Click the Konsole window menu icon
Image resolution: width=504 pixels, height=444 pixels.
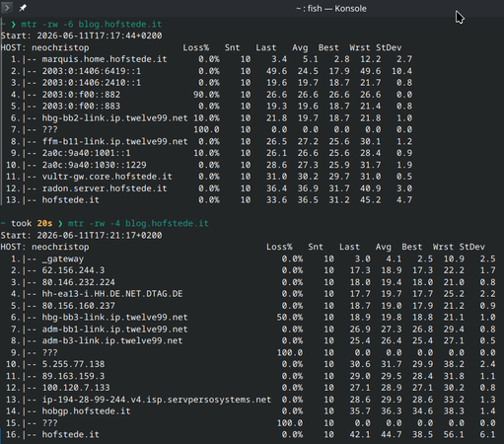7,8
